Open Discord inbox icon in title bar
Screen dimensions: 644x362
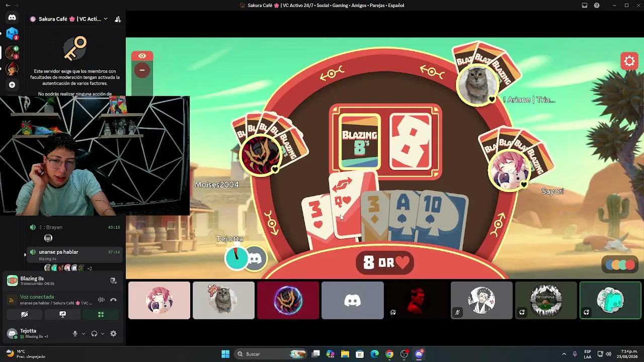point(585,6)
